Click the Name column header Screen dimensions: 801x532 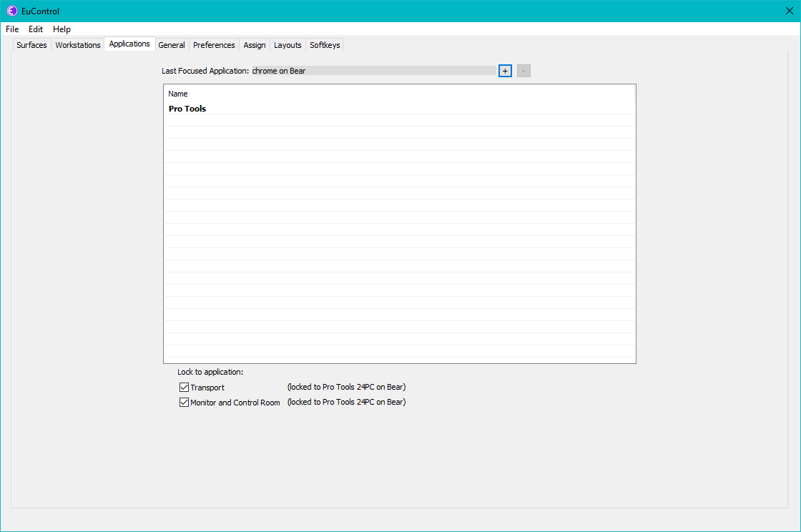178,94
